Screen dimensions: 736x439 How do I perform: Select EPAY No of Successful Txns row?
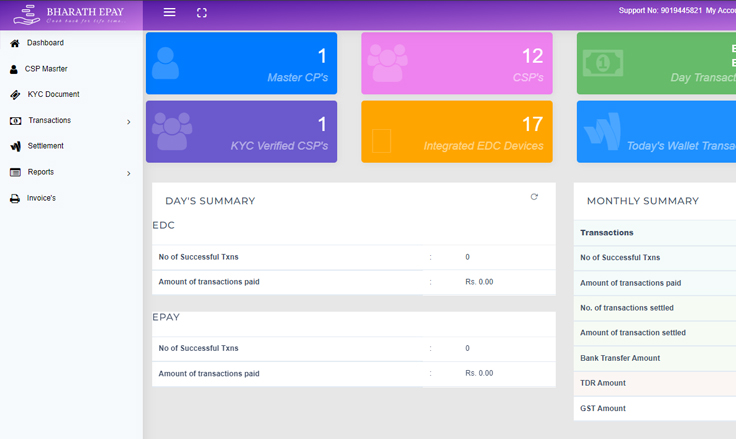(354, 348)
